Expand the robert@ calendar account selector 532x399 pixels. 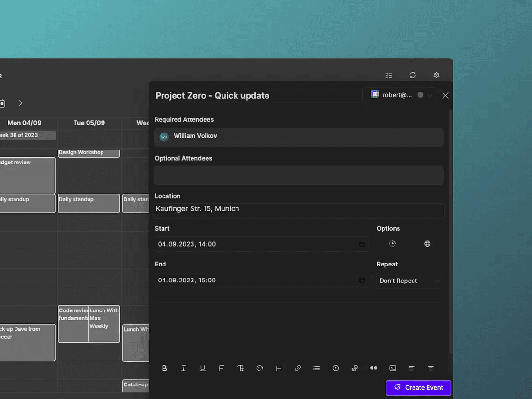point(400,95)
